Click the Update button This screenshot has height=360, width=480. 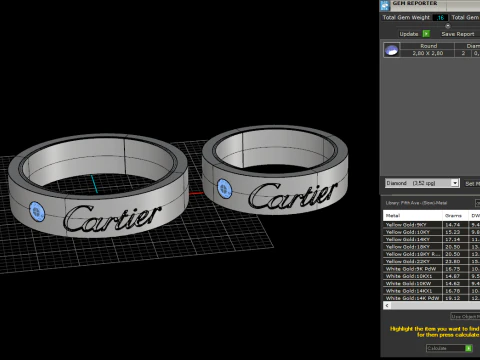coord(409,34)
